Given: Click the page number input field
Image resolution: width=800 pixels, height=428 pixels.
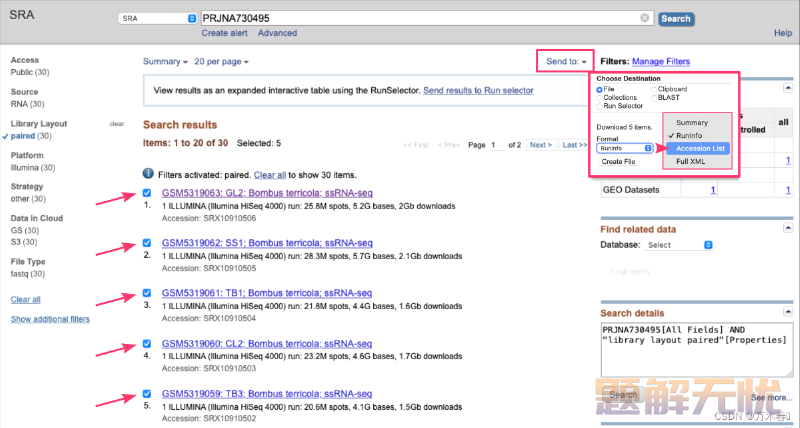Looking at the screenshot, I should [x=497, y=145].
